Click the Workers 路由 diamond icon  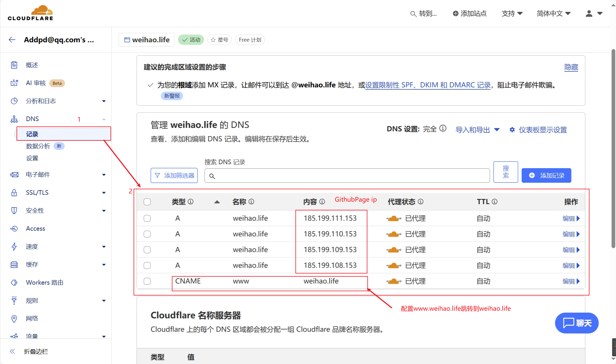14,283
